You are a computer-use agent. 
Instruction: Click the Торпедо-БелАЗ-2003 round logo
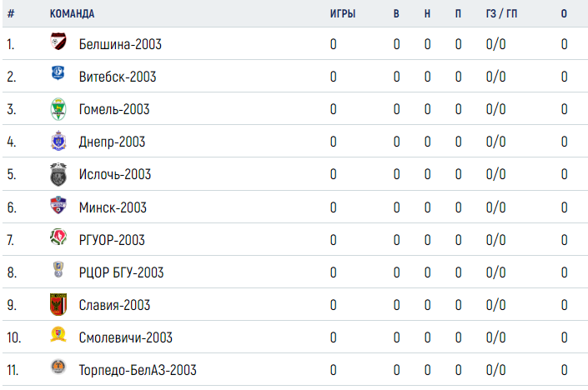[58, 367]
